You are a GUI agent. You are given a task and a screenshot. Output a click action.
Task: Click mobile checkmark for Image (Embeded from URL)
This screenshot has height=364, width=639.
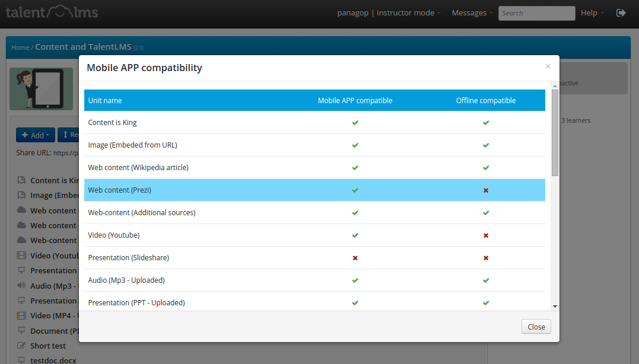pyautogui.click(x=355, y=145)
